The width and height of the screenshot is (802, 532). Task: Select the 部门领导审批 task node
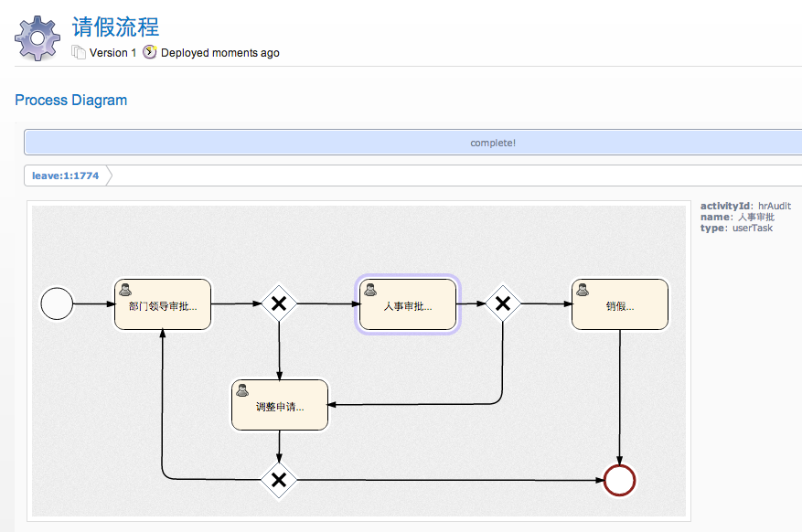pos(163,305)
